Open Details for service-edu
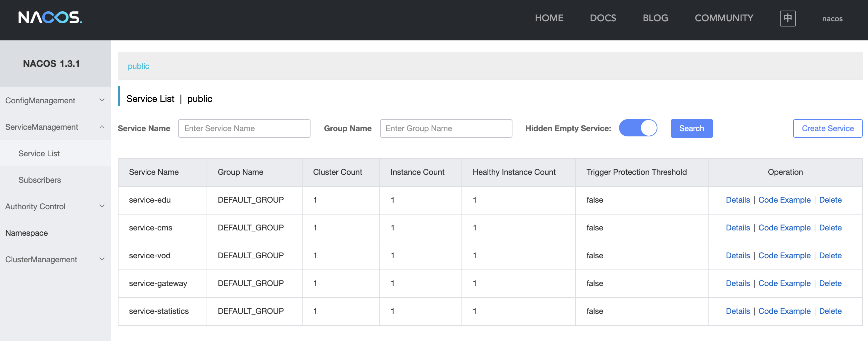Viewport: 868px width, 341px height. click(x=738, y=200)
